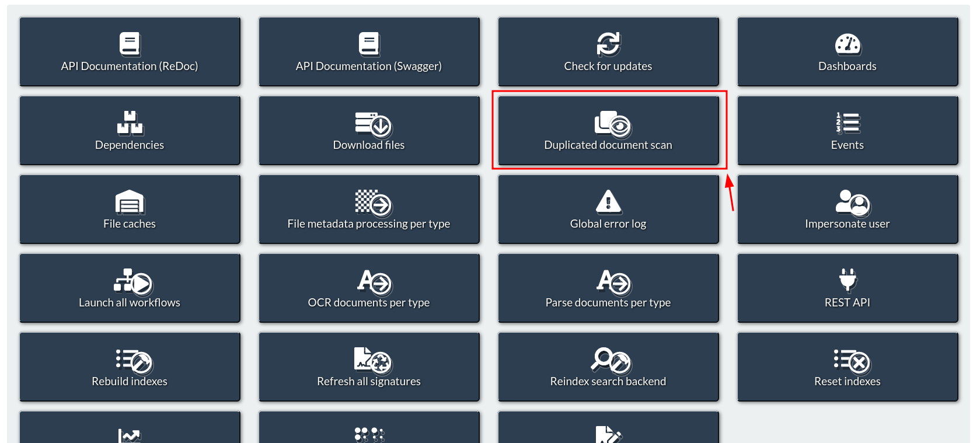Image resolution: width=980 pixels, height=443 pixels.
Task: Open Refresh all signatures
Action: tap(369, 367)
